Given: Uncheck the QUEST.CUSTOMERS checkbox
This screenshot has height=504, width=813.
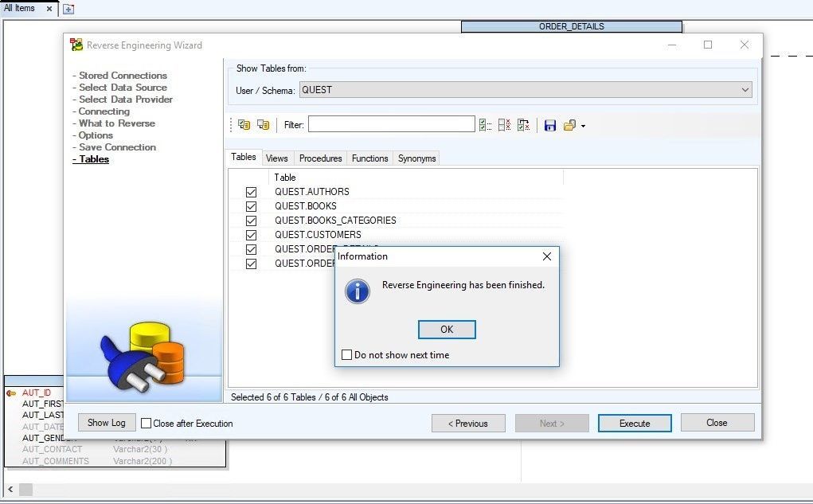Looking at the screenshot, I should 251,235.
